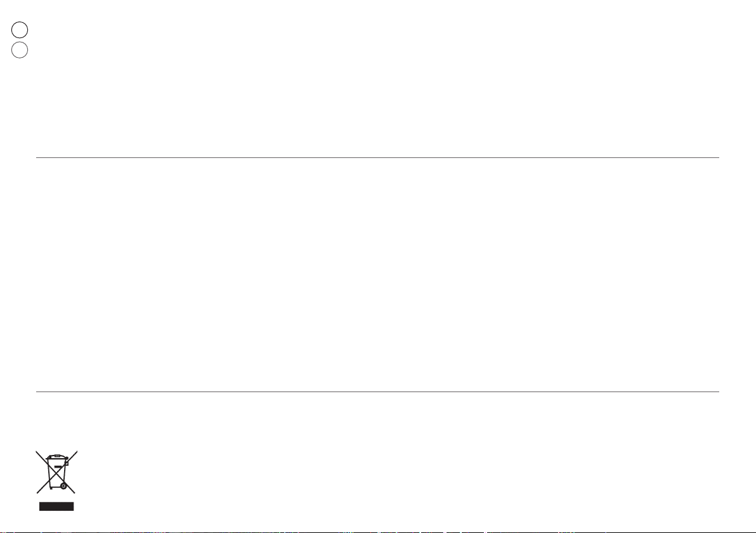
Task: Click the crossing point of the X over the bin
Action: tap(56, 473)
